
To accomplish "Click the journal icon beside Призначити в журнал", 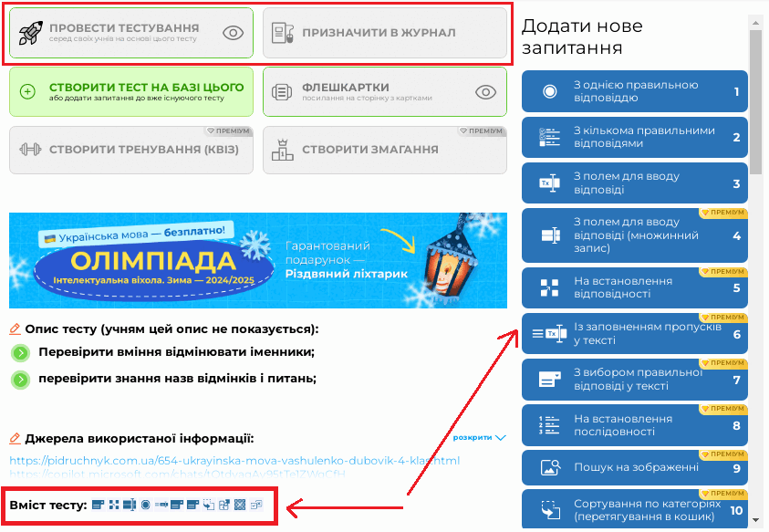I will [283, 33].
